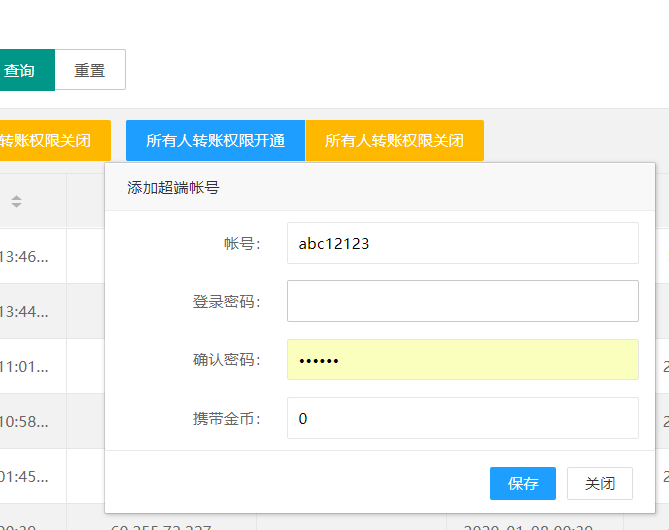Save the new account with 保存

click(522, 484)
